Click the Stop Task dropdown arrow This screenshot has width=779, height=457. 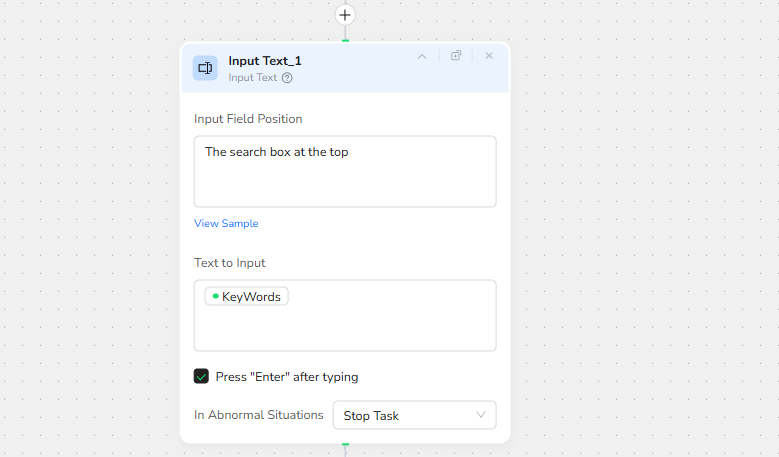[481, 415]
